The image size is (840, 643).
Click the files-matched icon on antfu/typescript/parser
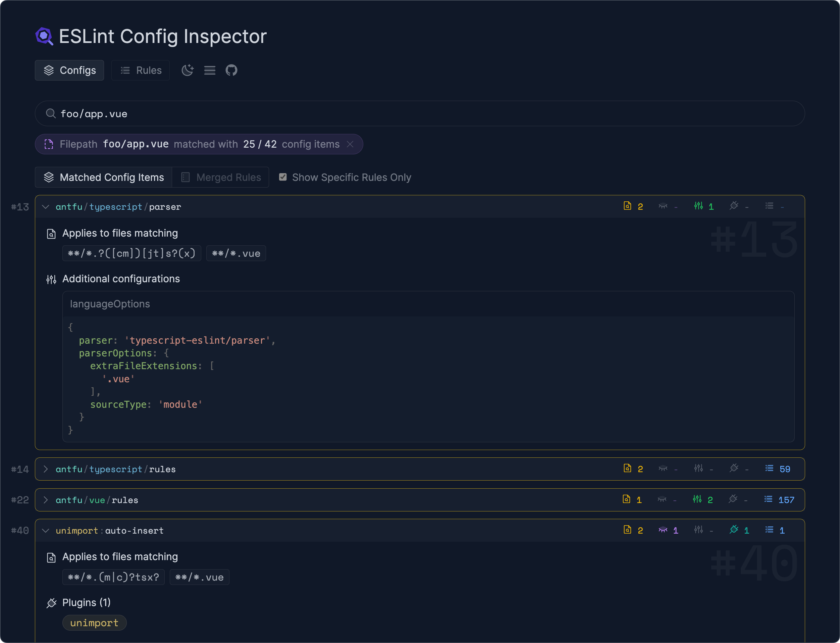pos(627,206)
